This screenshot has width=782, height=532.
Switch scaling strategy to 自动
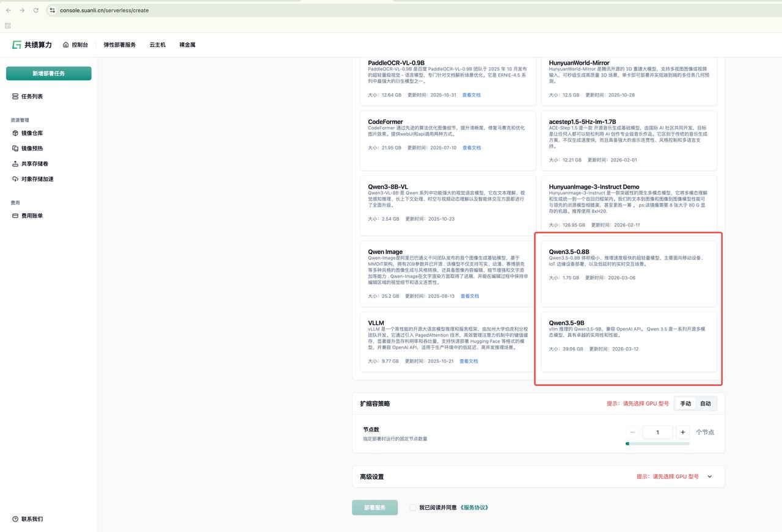(706, 404)
